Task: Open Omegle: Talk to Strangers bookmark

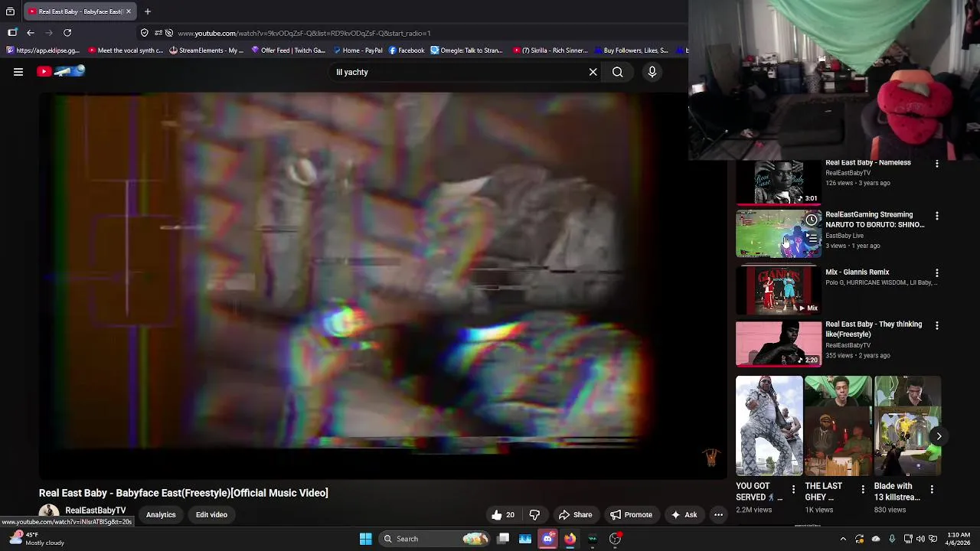Action: point(466,51)
